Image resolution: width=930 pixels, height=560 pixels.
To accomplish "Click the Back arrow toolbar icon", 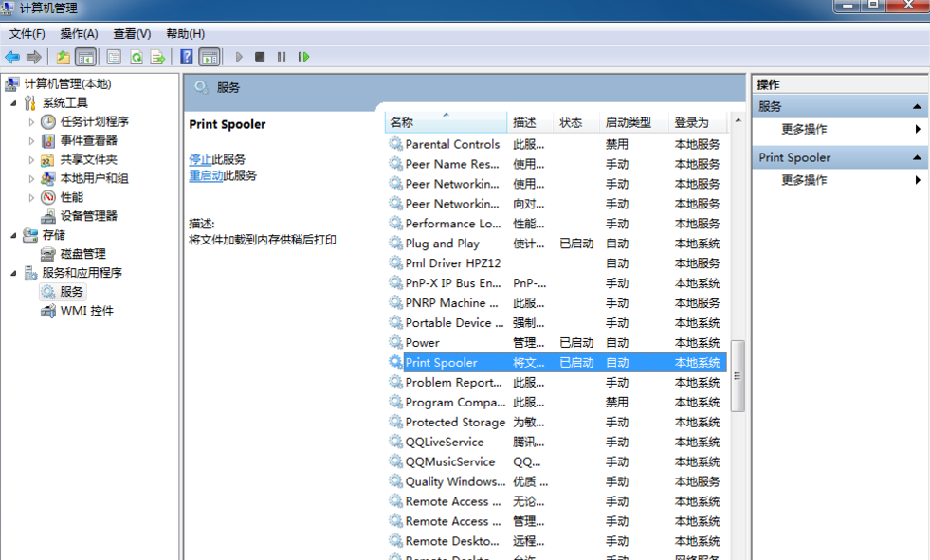I will 12,57.
